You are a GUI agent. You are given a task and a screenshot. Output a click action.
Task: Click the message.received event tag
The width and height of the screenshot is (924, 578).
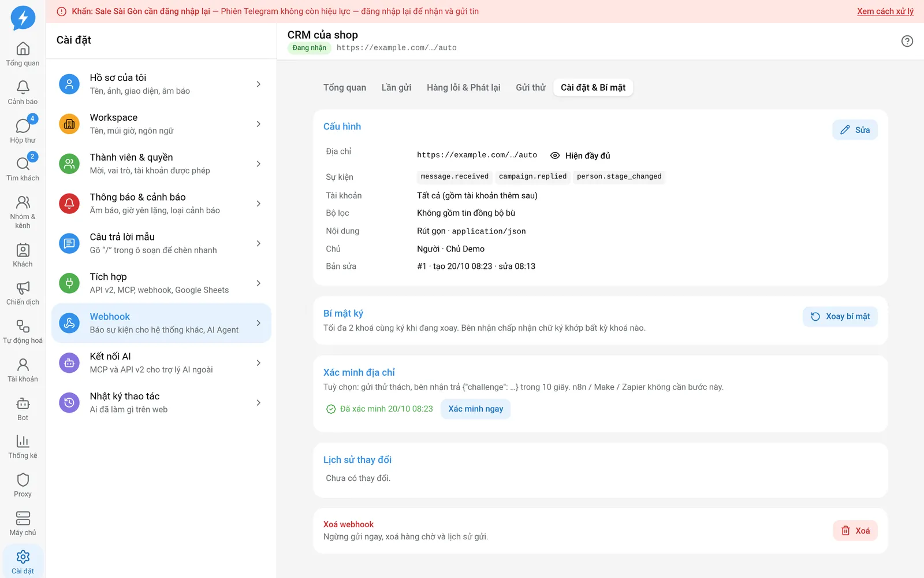click(x=454, y=177)
